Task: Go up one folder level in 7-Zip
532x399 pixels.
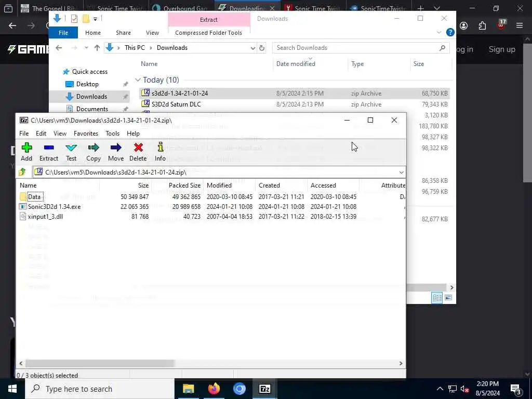Action: tap(22, 172)
